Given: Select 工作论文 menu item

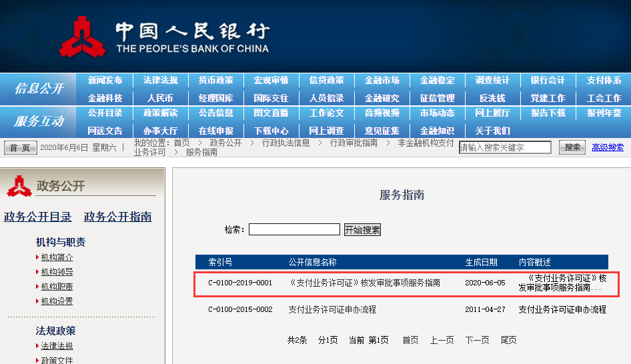Looking at the screenshot, I should (326, 113).
